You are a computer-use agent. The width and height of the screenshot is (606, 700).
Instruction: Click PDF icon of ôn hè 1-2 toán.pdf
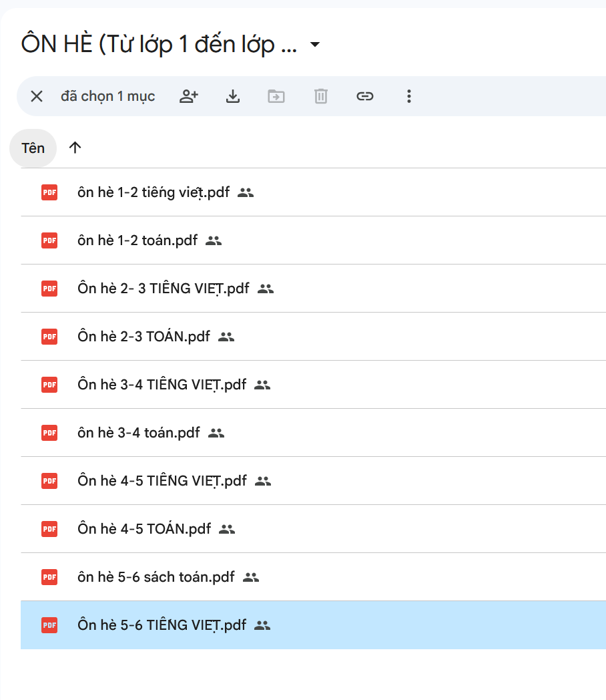click(49, 240)
